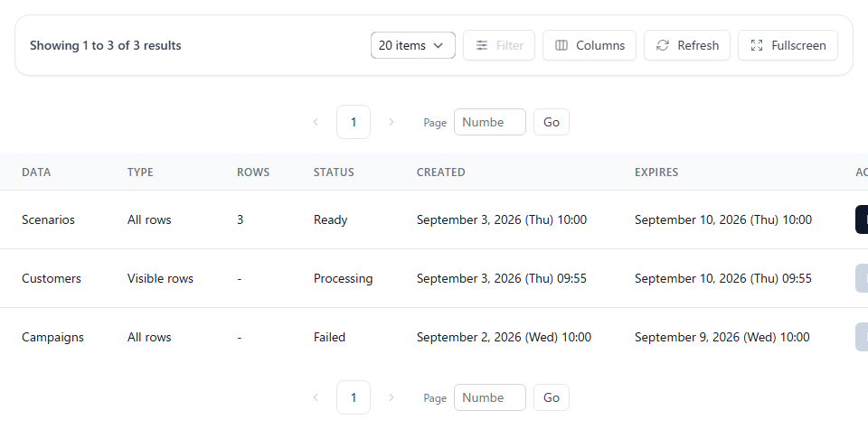Focus the bottom page number input
This screenshot has height=429, width=868.
490,397
